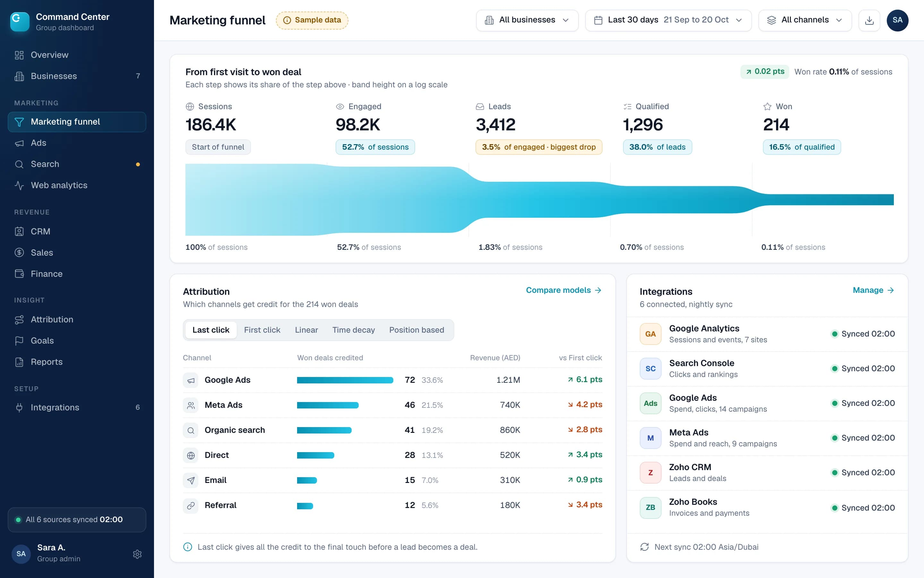Click the info icon on Sample data badge
924x578 pixels.
point(287,20)
